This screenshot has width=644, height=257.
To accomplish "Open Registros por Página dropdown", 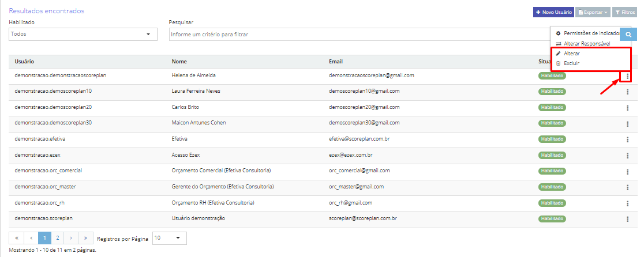I will pos(169,238).
